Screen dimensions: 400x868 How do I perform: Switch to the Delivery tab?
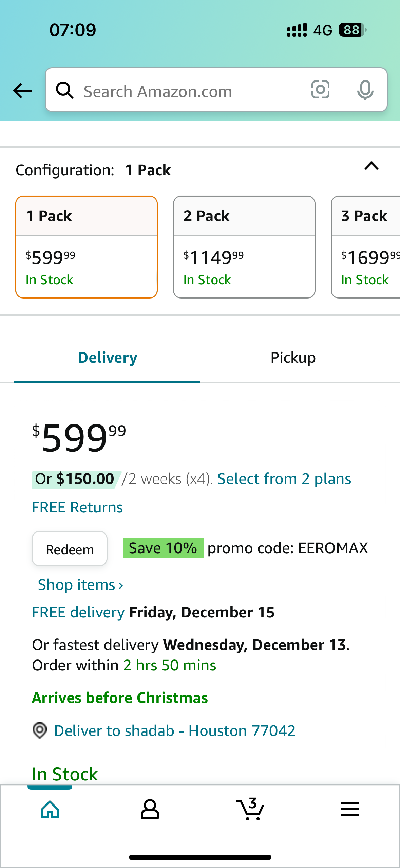108,358
